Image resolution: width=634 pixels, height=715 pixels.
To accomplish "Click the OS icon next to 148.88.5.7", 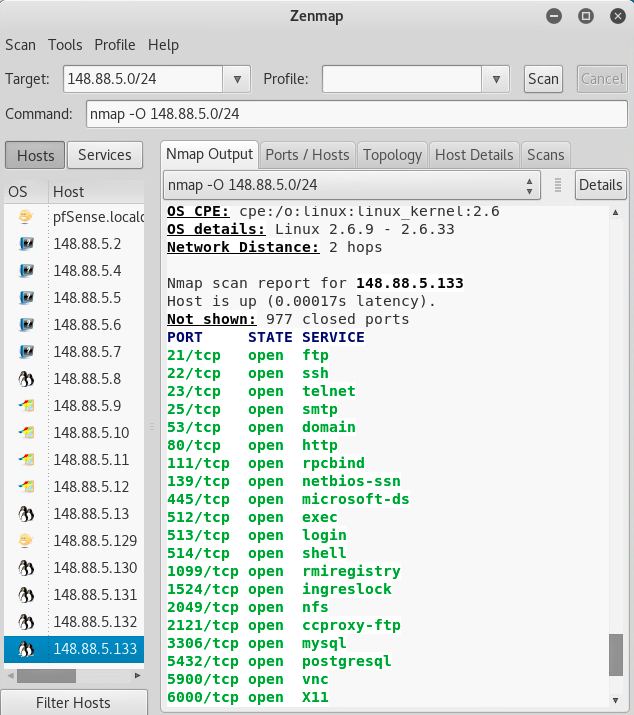I will point(26,352).
